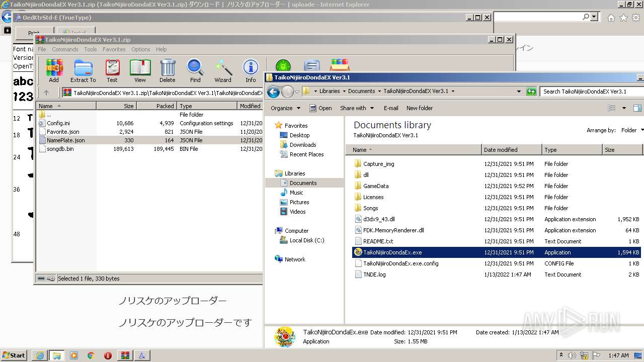644x362 pixels.
Task: Click the Delete trash icon in WinRAR
Action: point(168,70)
